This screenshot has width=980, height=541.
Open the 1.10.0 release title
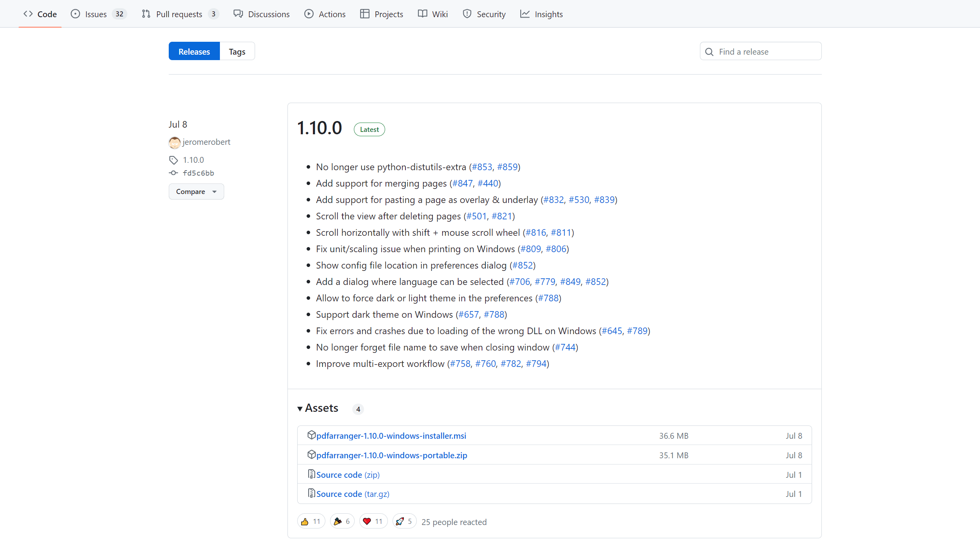320,128
